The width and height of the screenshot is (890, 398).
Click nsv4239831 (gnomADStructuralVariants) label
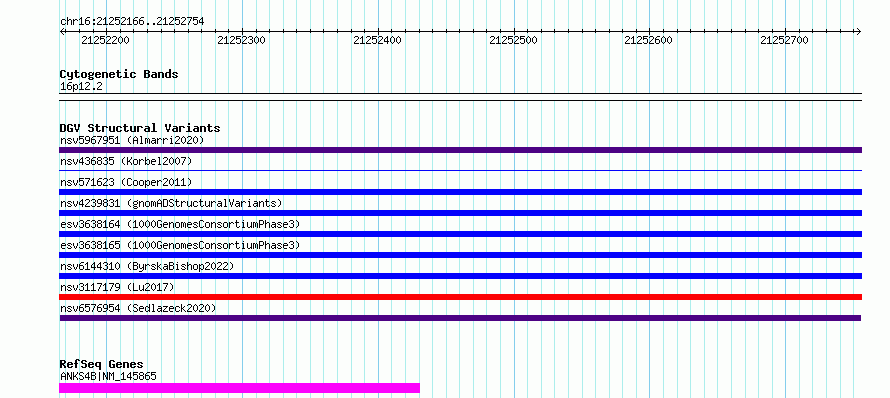point(171,203)
